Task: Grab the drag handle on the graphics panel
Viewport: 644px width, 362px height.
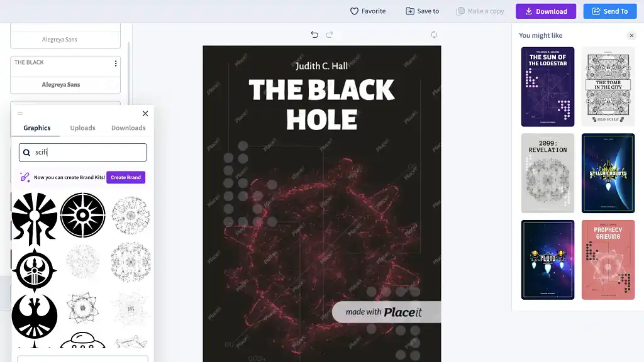Action: pos(20,114)
